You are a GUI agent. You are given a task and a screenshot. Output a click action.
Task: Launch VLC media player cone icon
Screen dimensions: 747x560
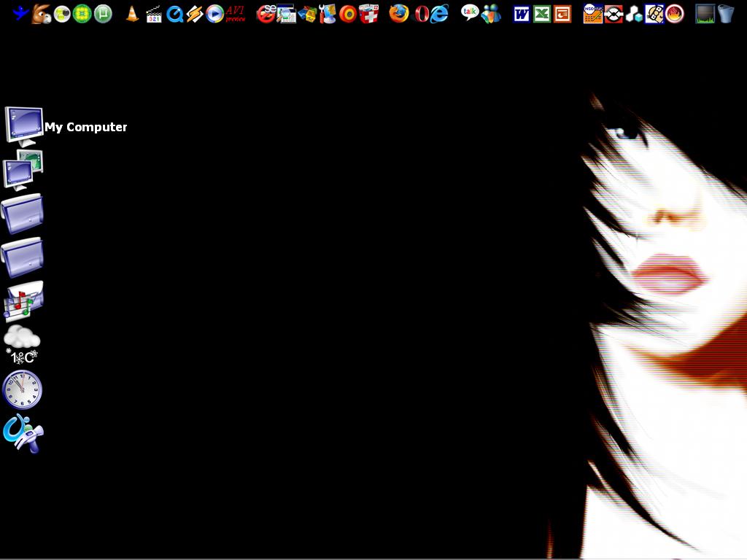pos(132,14)
